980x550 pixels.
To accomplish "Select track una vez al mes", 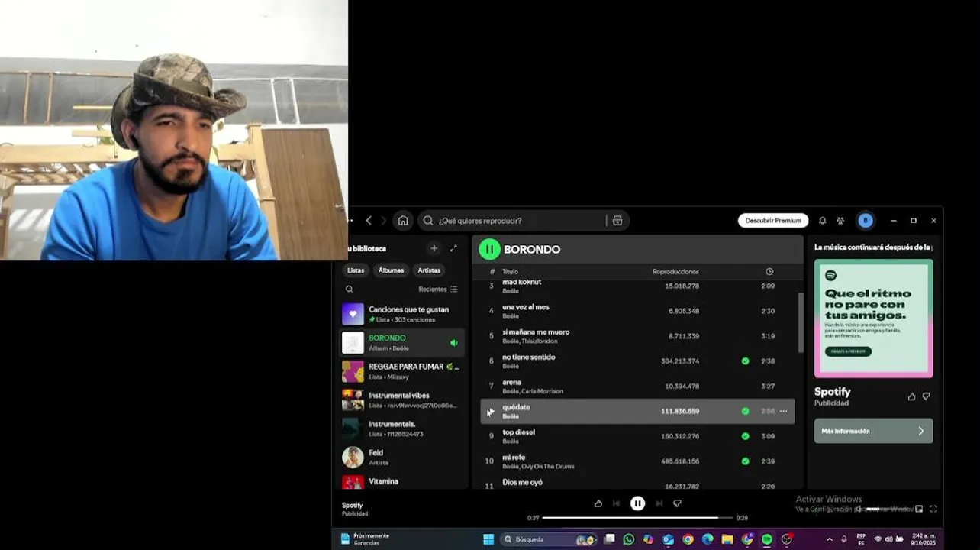I will tap(637, 311).
